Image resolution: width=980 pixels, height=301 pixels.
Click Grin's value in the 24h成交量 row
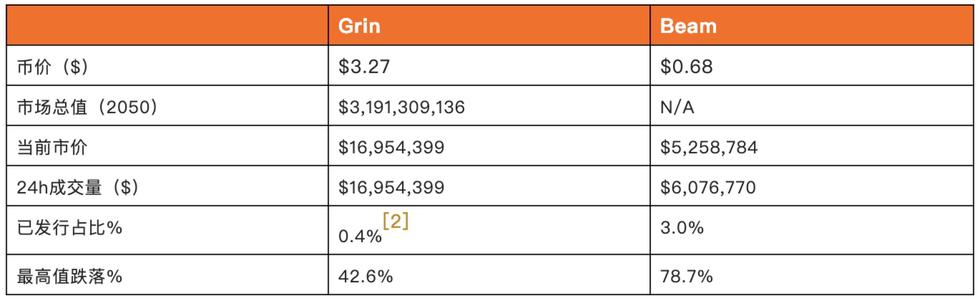coord(391,187)
